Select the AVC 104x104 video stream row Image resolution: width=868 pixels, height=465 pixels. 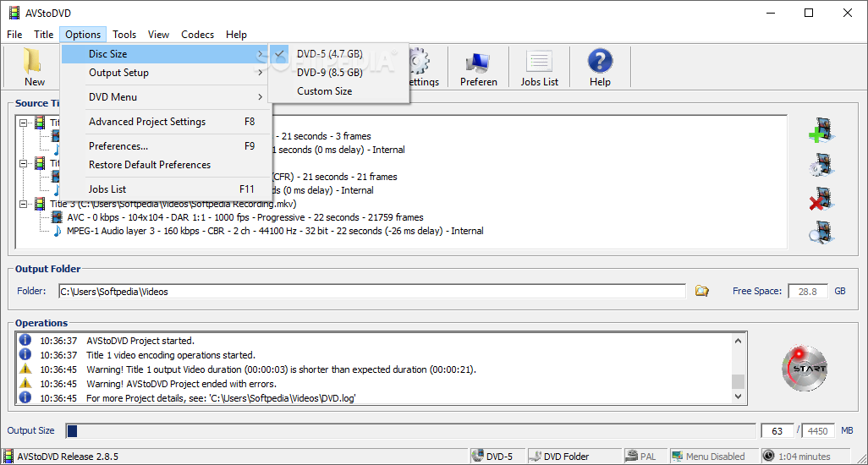coord(245,217)
